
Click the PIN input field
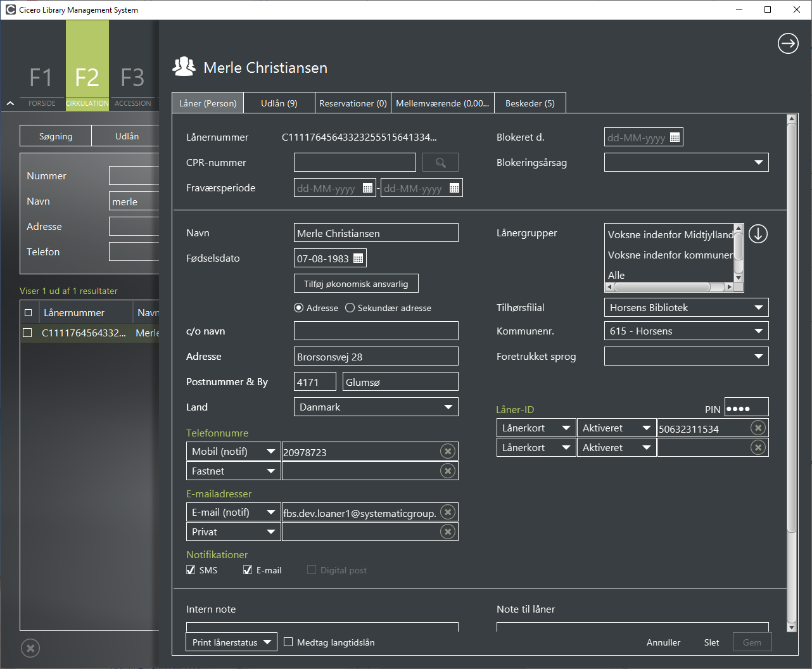pos(746,408)
